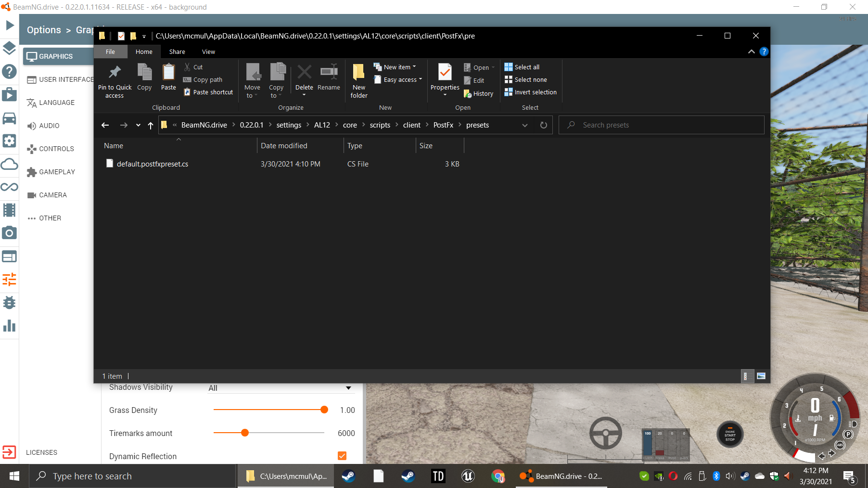Adjust the Tiremarks amount slider handle
Image resolution: width=868 pixels, height=488 pixels.
pyautogui.click(x=245, y=433)
